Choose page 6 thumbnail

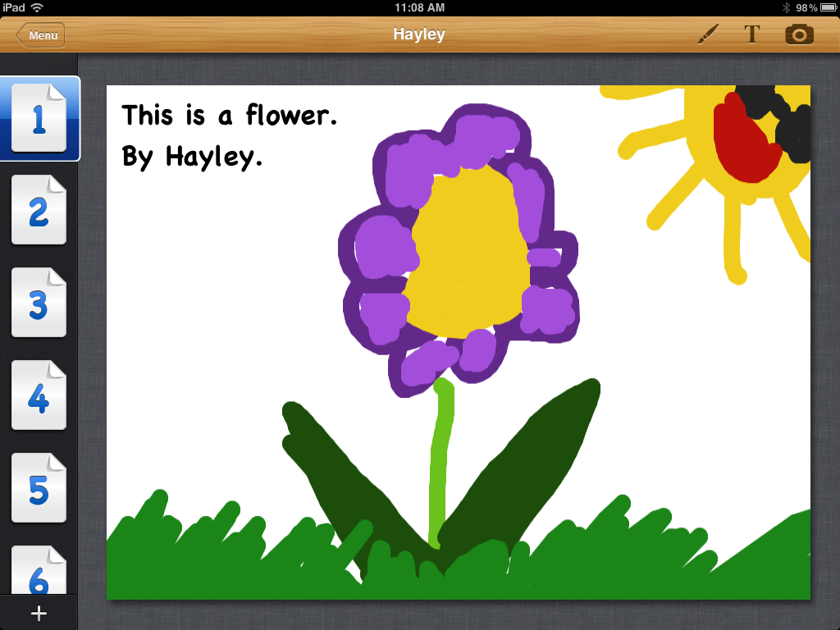pyautogui.click(x=39, y=573)
